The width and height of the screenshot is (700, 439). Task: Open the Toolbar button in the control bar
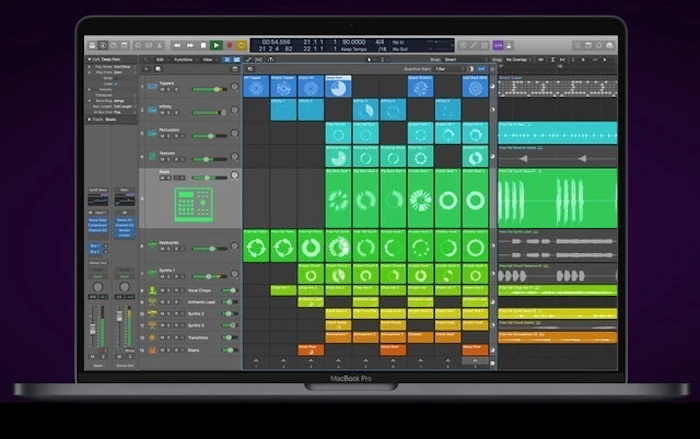tap(124, 46)
